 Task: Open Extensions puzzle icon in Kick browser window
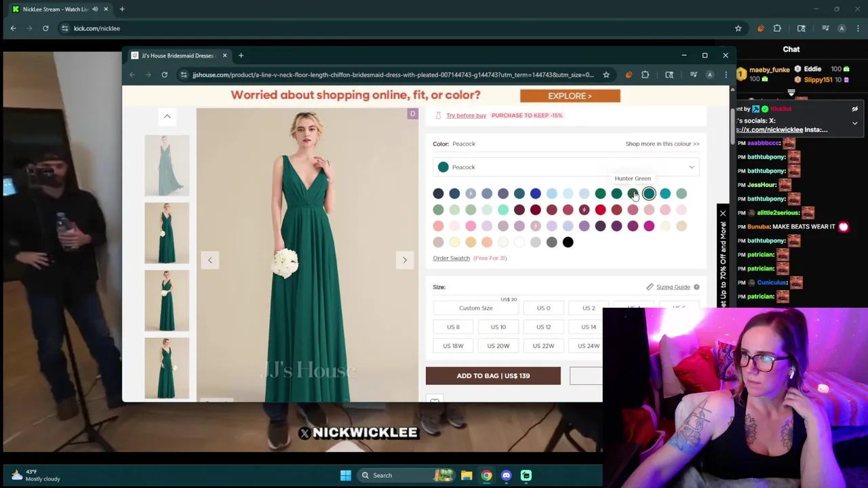[x=777, y=28]
